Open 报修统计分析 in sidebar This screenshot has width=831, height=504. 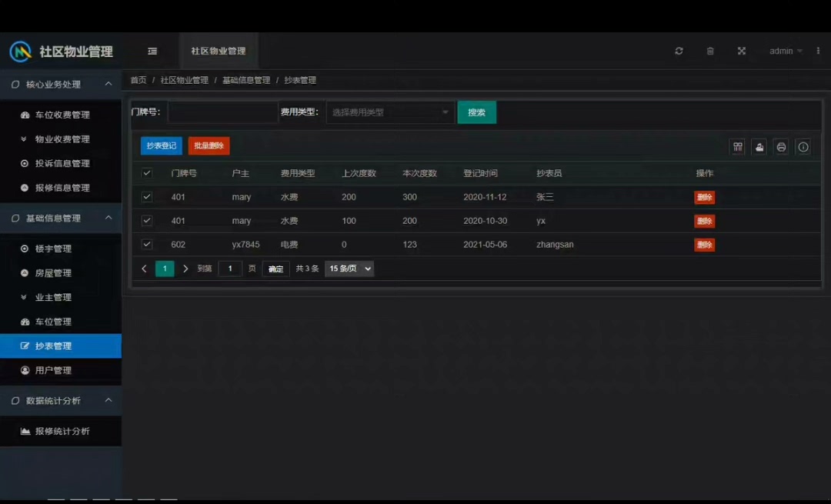point(61,431)
